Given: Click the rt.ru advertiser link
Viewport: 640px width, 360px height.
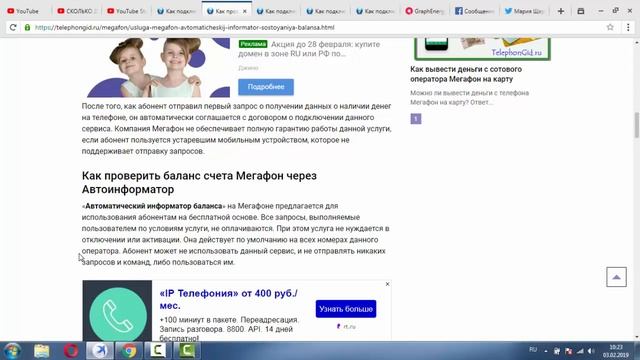Looking at the screenshot, I should (x=346, y=326).
